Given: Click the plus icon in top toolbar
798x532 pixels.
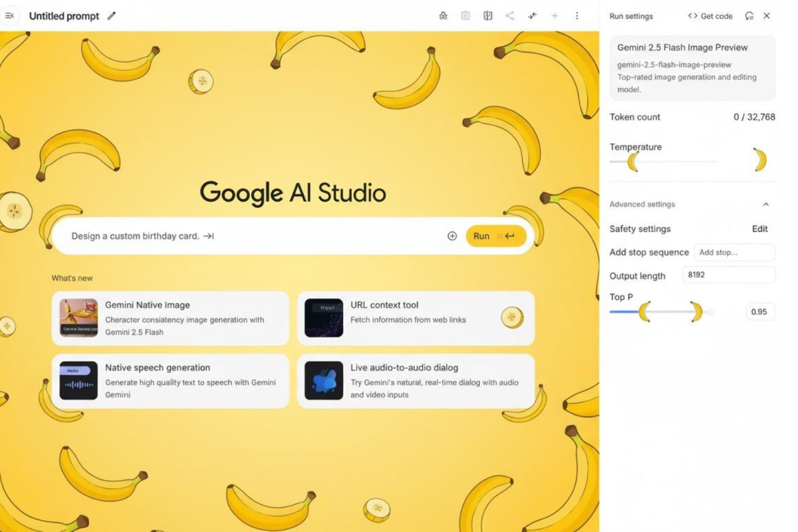Looking at the screenshot, I should (555, 15).
